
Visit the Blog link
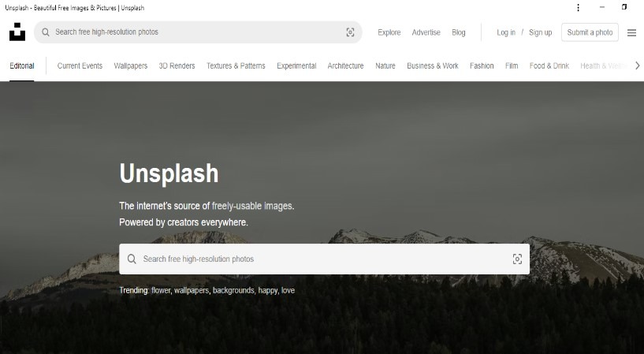pos(459,32)
